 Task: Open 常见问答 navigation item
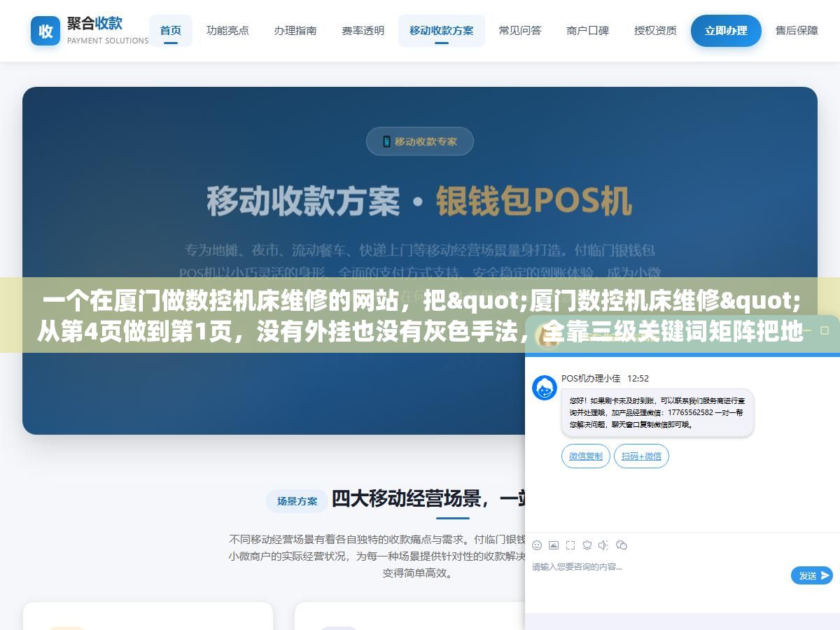click(x=520, y=31)
